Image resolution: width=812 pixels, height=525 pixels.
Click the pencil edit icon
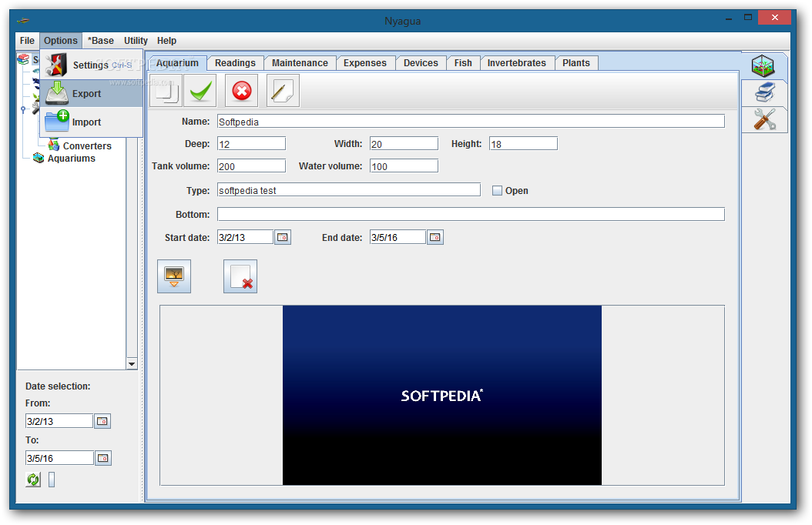(283, 91)
